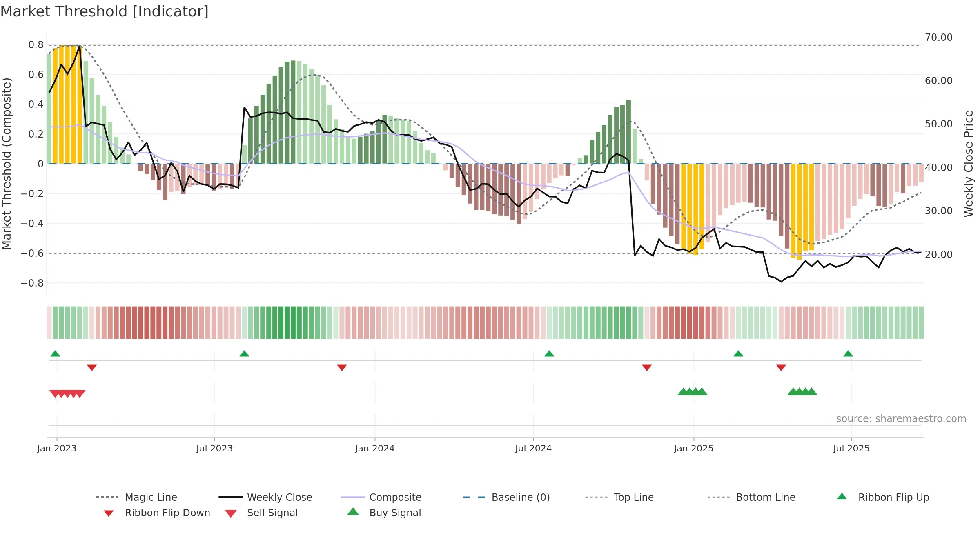The image size is (980, 551).
Task: Click the Bottom Line legend entry
Action: coord(751,497)
